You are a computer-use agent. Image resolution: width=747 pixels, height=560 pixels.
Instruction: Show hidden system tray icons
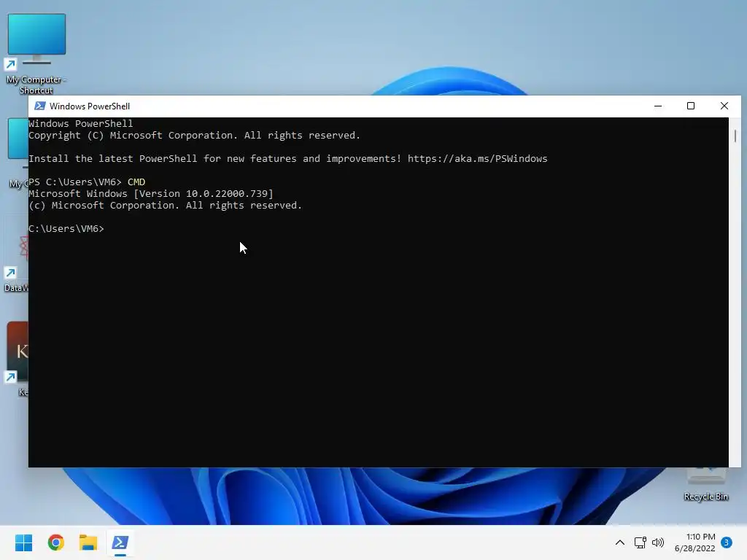[x=620, y=542]
